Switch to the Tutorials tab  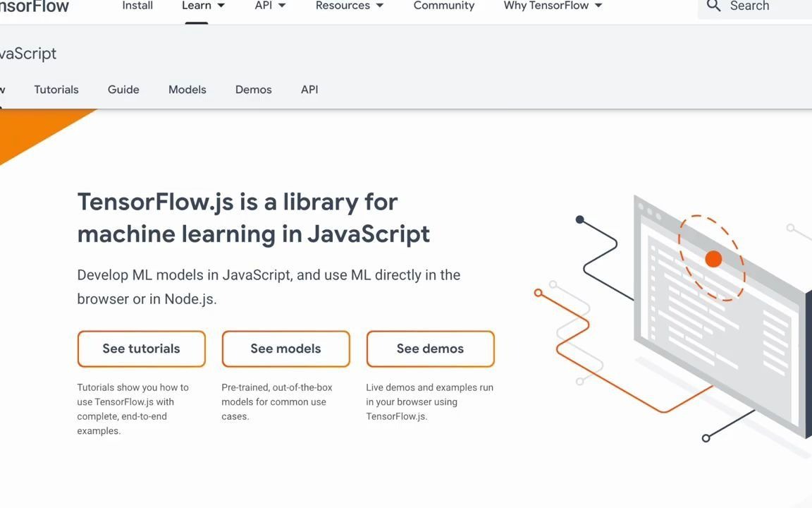56,90
